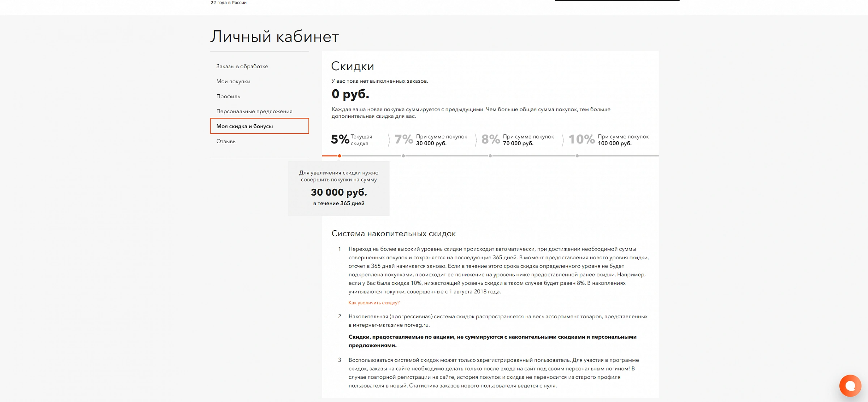
Task: Open the orange chat widget icon
Action: coord(850,386)
